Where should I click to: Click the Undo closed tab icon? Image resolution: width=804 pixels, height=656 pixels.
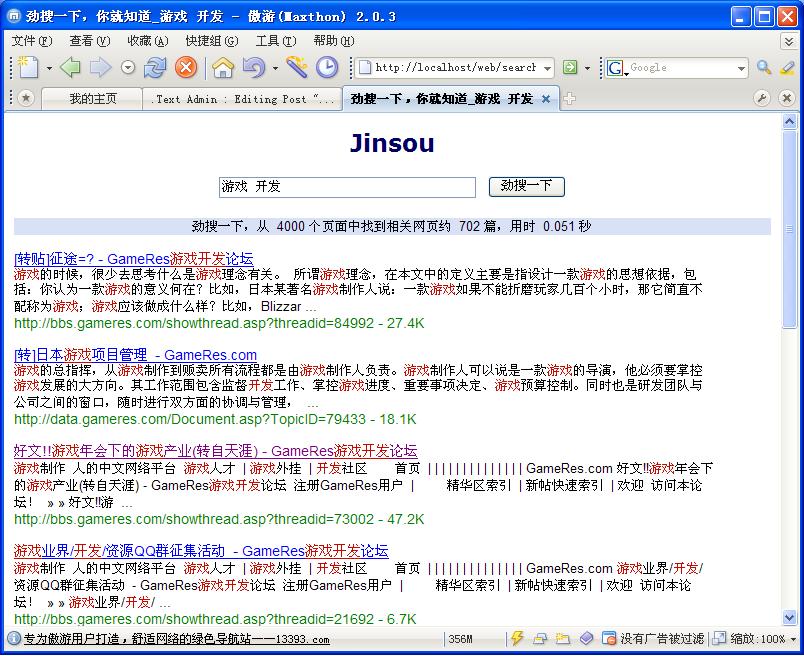pyautogui.click(x=254, y=67)
